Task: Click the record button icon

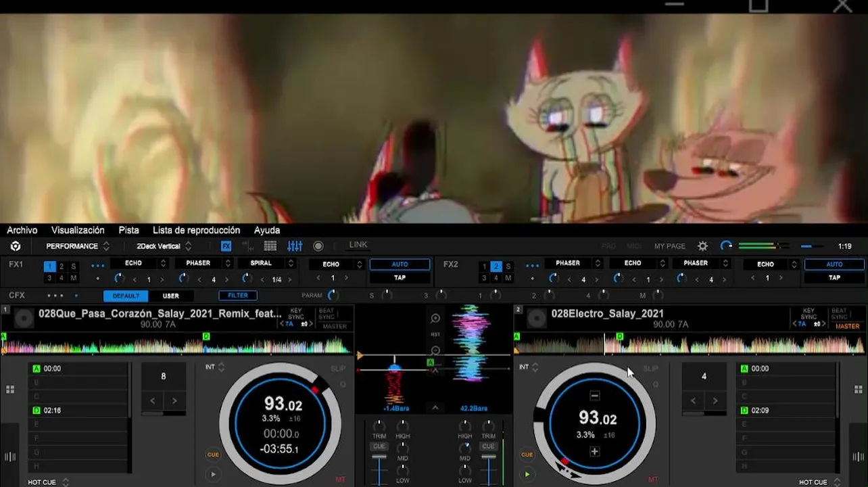Action: point(318,246)
